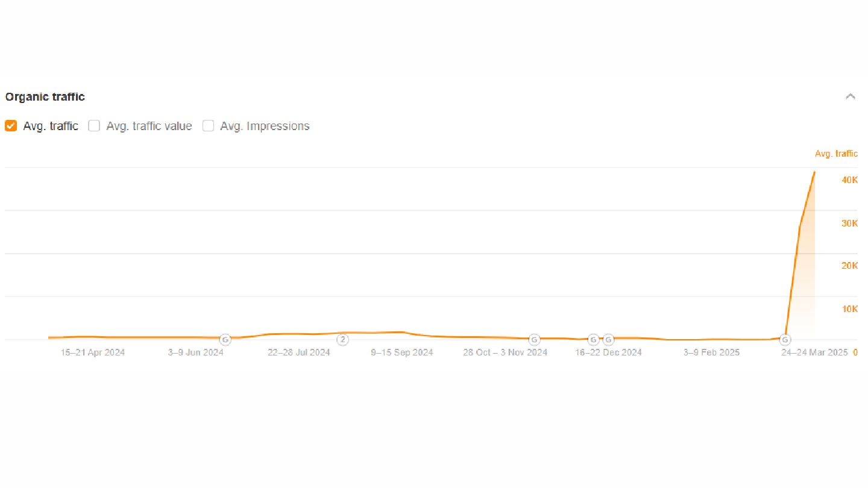Click the 3–9 Feb 2025 axis label

click(712, 352)
